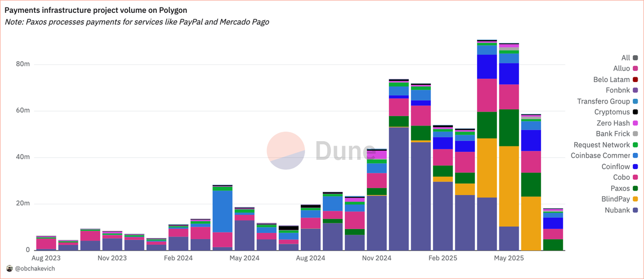Click the Aug 2023 x-axis label
This screenshot has height=279, width=644.
(46, 258)
